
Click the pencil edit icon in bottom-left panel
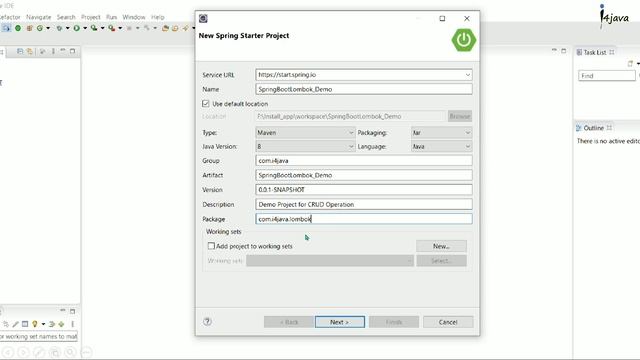pyautogui.click(x=15, y=324)
